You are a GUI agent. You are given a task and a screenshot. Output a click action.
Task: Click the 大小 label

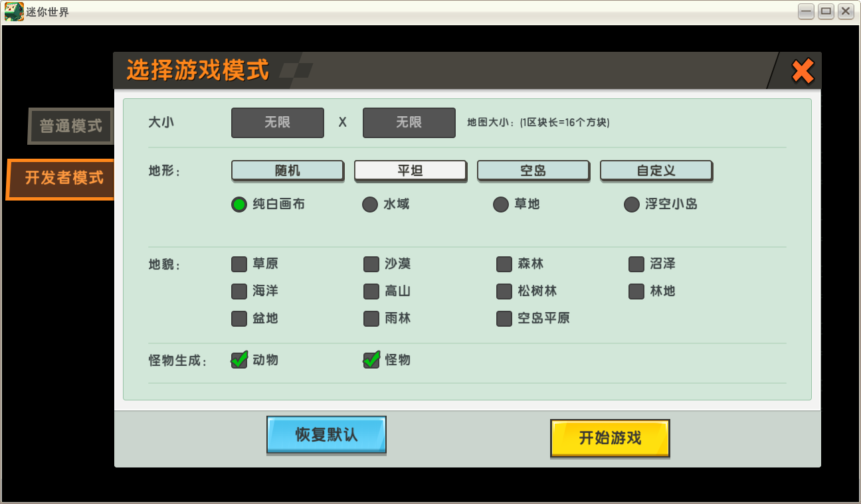click(x=161, y=123)
